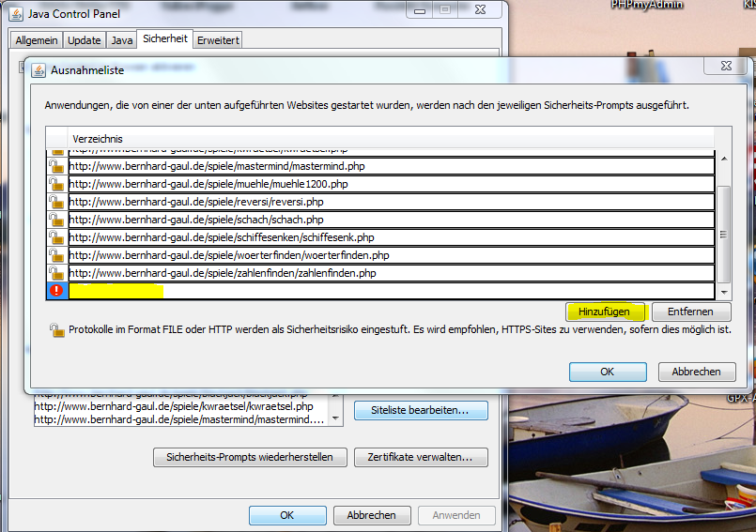756x532 pixels.
Task: Click the red error icon in the new row
Action: pyautogui.click(x=56, y=291)
